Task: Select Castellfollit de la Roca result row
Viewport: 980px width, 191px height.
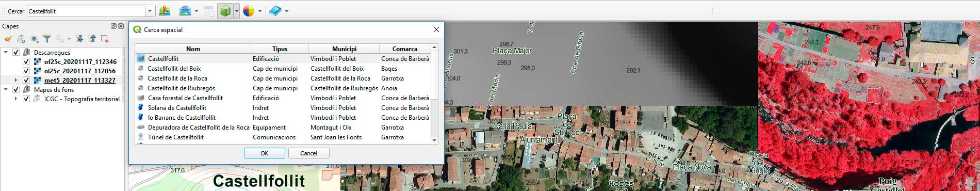Action: pos(283,78)
